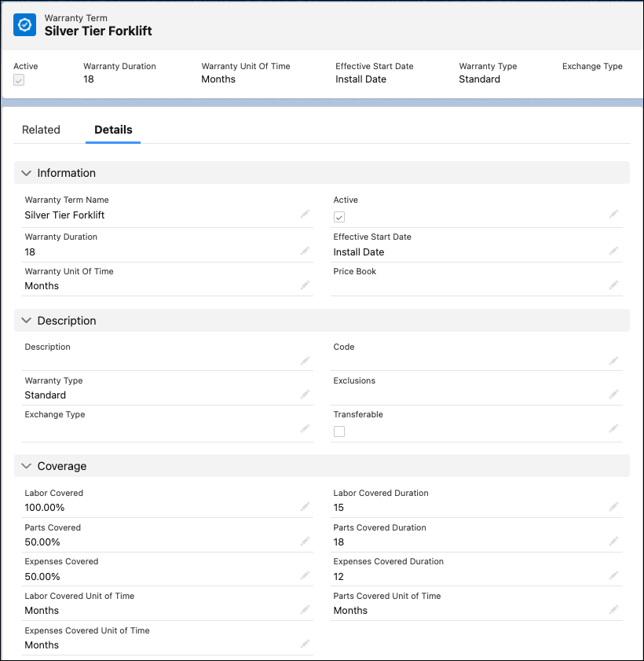This screenshot has width=644, height=661.
Task: Click the edit pencil beside Price Book
Action: (x=614, y=283)
